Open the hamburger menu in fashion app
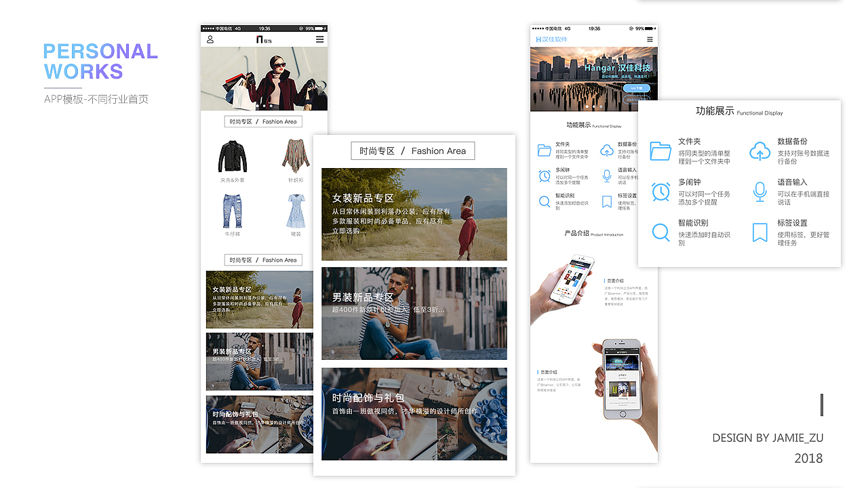The width and height of the screenshot is (868, 488). tap(320, 39)
